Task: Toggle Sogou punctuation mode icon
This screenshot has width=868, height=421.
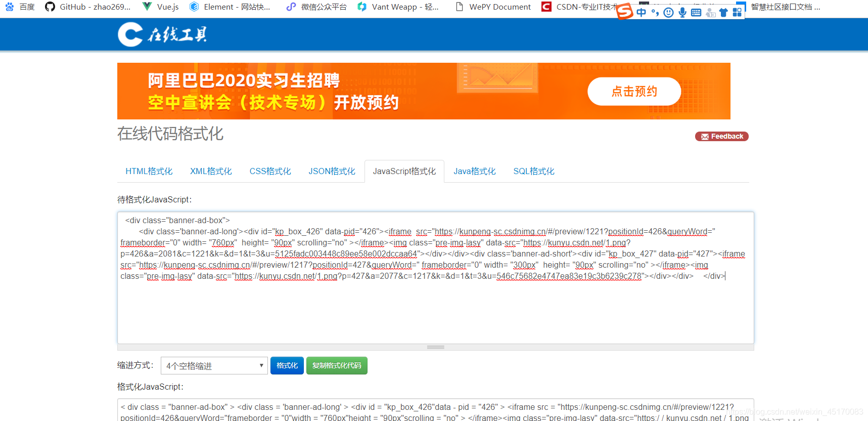Action: click(x=655, y=12)
